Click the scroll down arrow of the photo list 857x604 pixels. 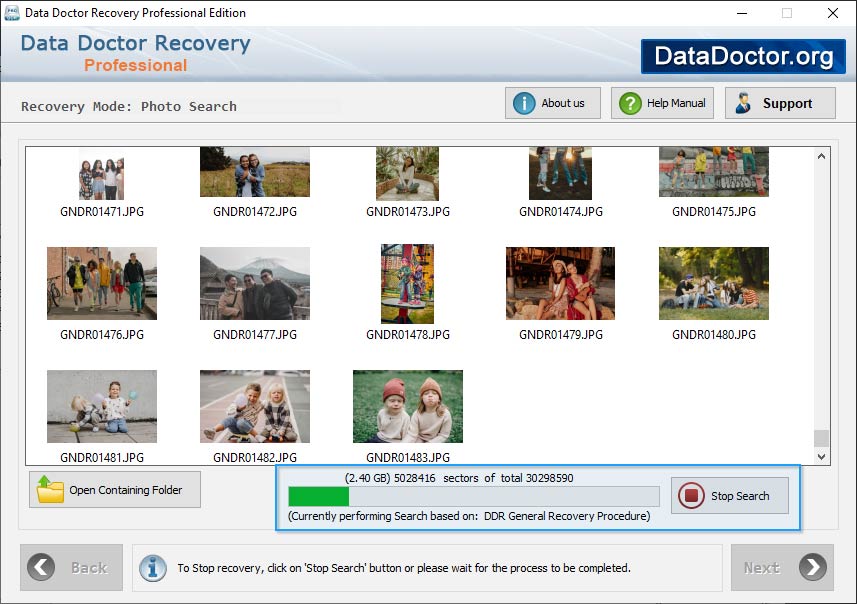tap(821, 456)
